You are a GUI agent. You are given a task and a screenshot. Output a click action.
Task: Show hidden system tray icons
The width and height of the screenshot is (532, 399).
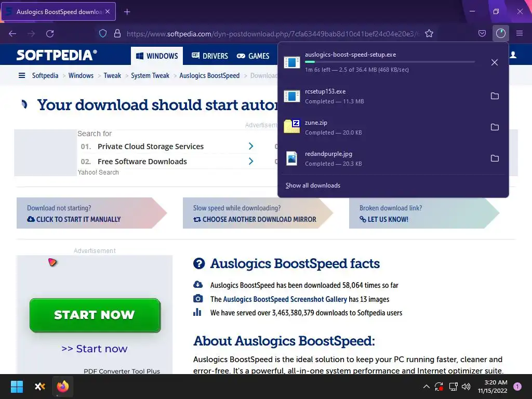tap(427, 387)
